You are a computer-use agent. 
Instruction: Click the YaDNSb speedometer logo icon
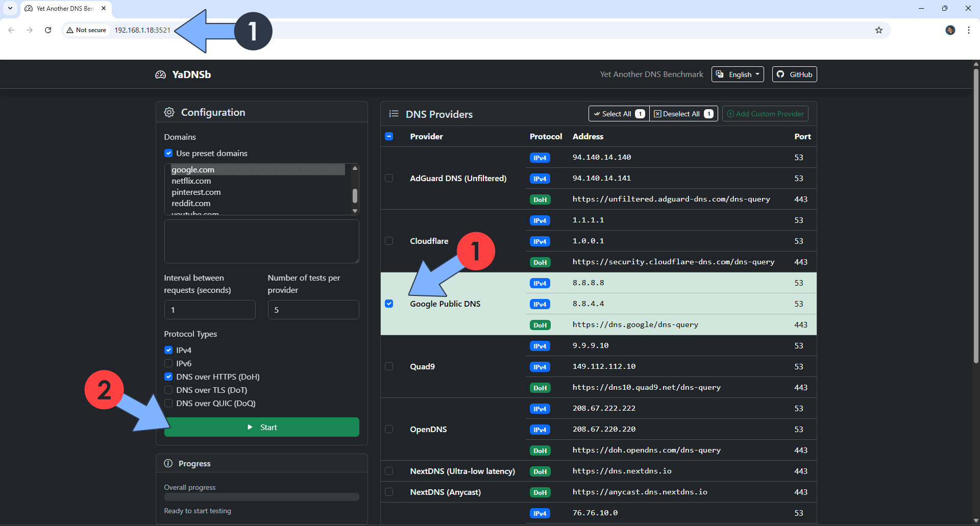[161, 74]
